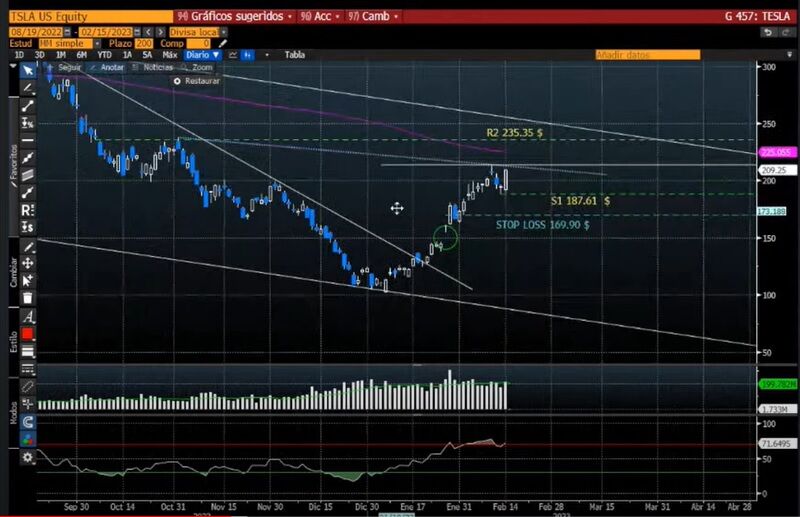The image size is (800, 517).
Task: Select the 1A time range
Action: point(127,55)
